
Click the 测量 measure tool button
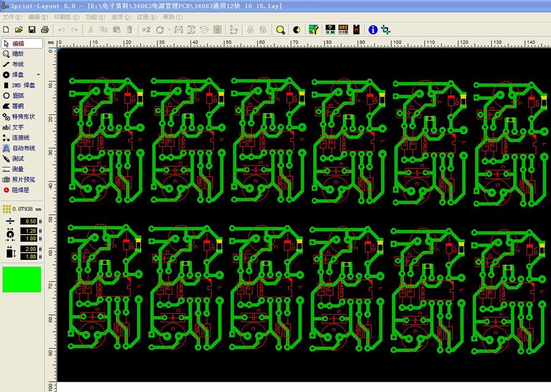18,169
